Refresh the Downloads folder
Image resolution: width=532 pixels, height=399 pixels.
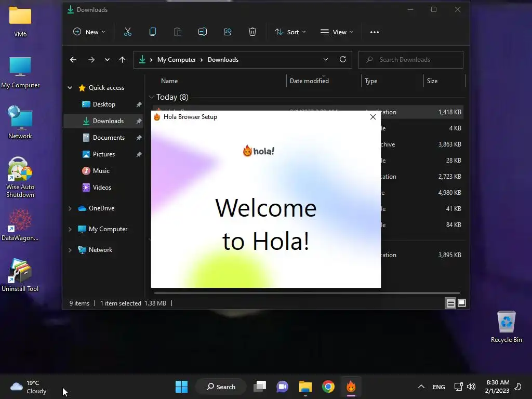click(x=343, y=59)
